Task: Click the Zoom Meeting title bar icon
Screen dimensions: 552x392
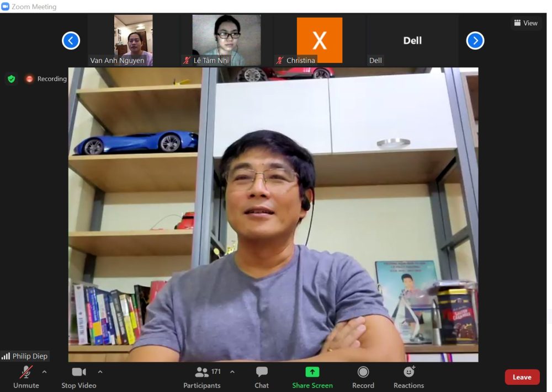Action: 6,7
